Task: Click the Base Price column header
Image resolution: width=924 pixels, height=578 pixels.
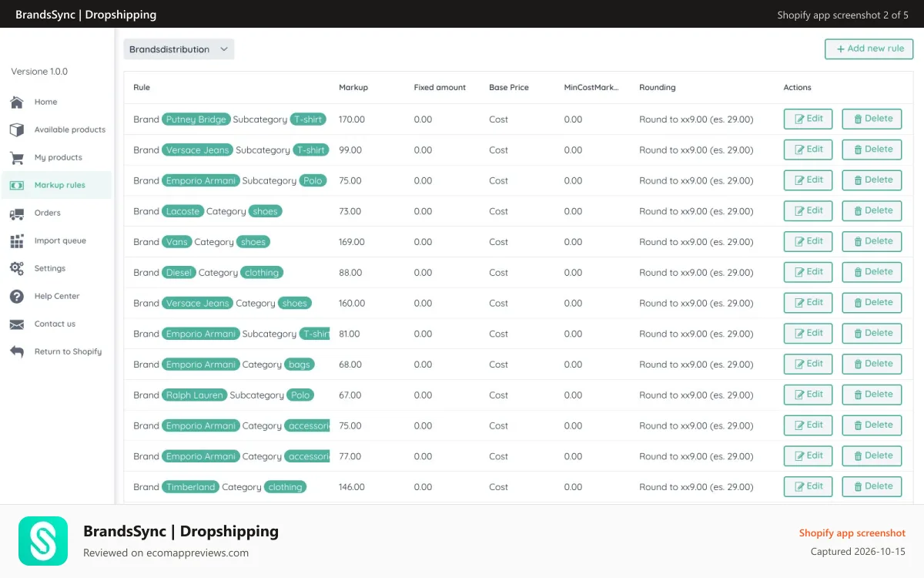Action: [x=509, y=88]
